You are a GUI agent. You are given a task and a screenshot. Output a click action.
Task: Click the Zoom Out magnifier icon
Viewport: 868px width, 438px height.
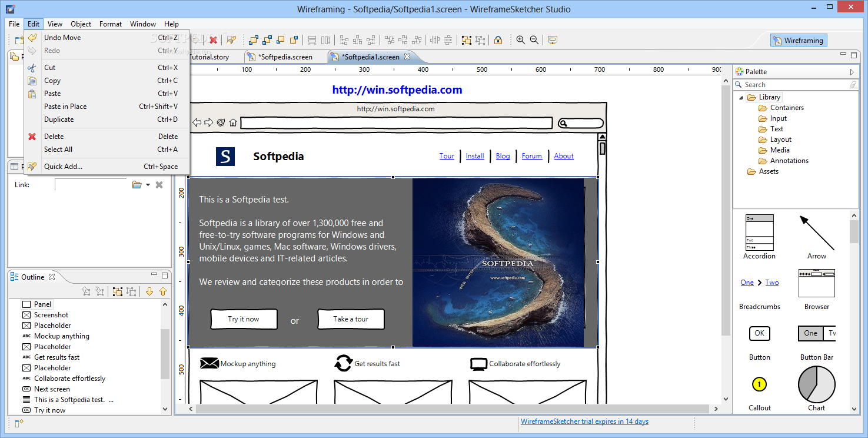tap(534, 40)
